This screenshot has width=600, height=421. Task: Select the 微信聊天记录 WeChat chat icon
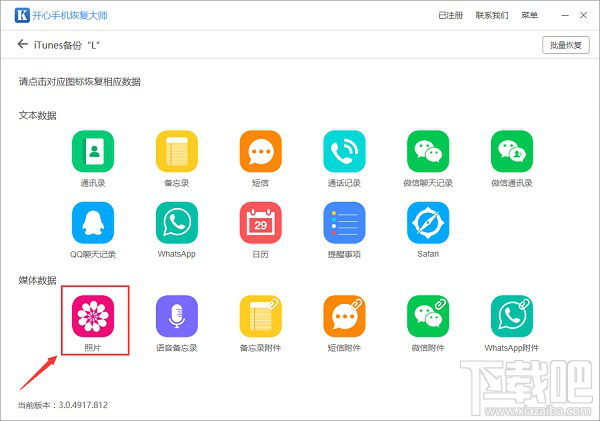[428, 151]
